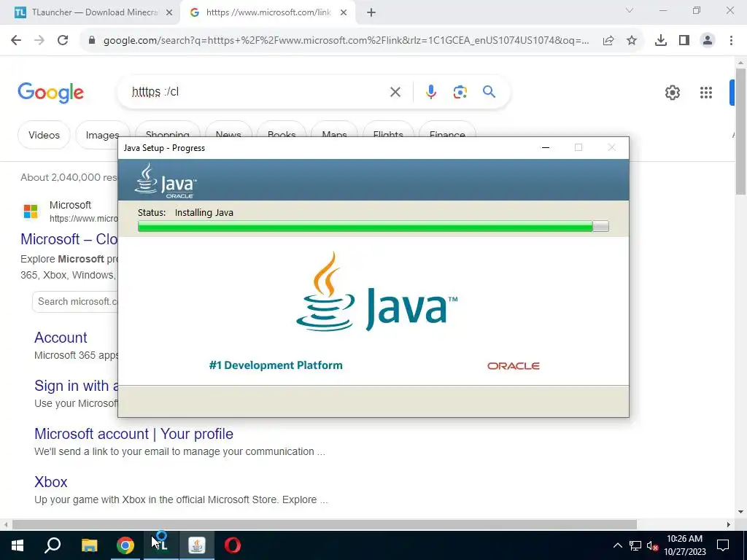Open the Microsoft – Cloud result link
The height and width of the screenshot is (560, 747).
click(x=69, y=239)
